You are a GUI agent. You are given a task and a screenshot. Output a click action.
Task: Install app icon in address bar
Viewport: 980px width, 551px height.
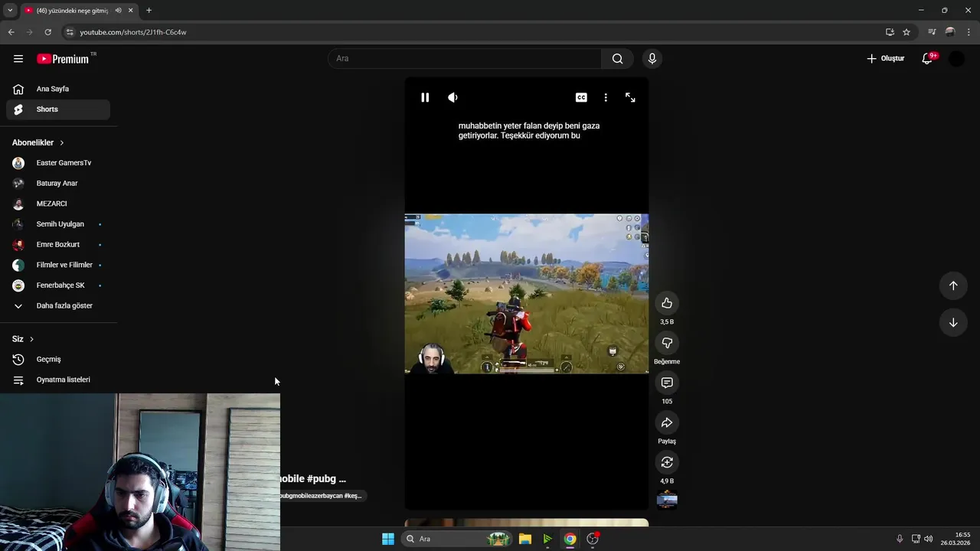[890, 32]
